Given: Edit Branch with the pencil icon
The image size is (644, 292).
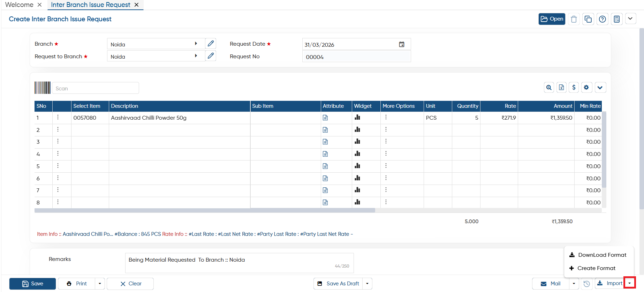Looking at the screenshot, I should [x=211, y=44].
